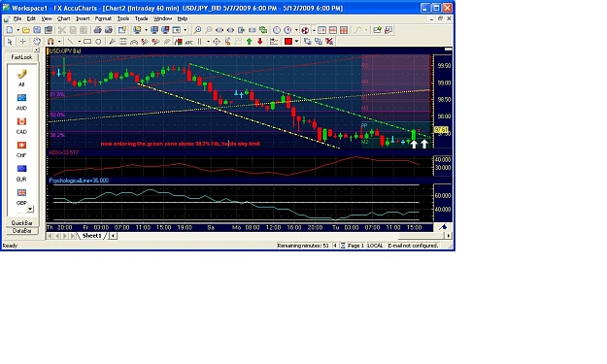Image resolution: width=607 pixels, height=364 pixels.
Task: Activate the crosshair cursor tool
Action: [x=23, y=42]
